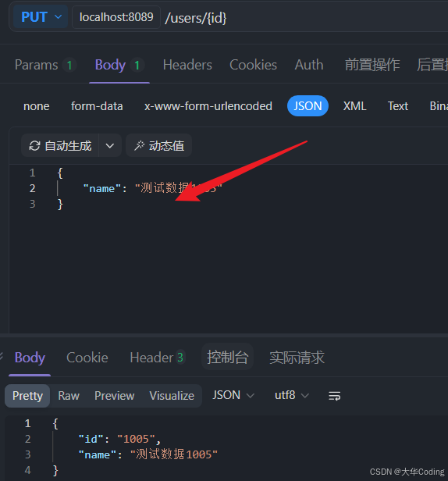Image resolution: width=448 pixels, height=481 pixels.
Task: Select the form-data body type
Action: 97,106
